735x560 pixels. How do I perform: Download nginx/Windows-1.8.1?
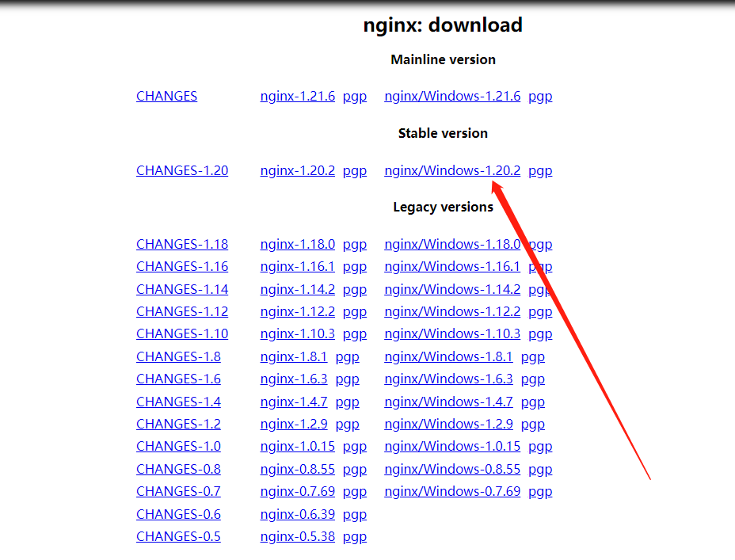[448, 356]
